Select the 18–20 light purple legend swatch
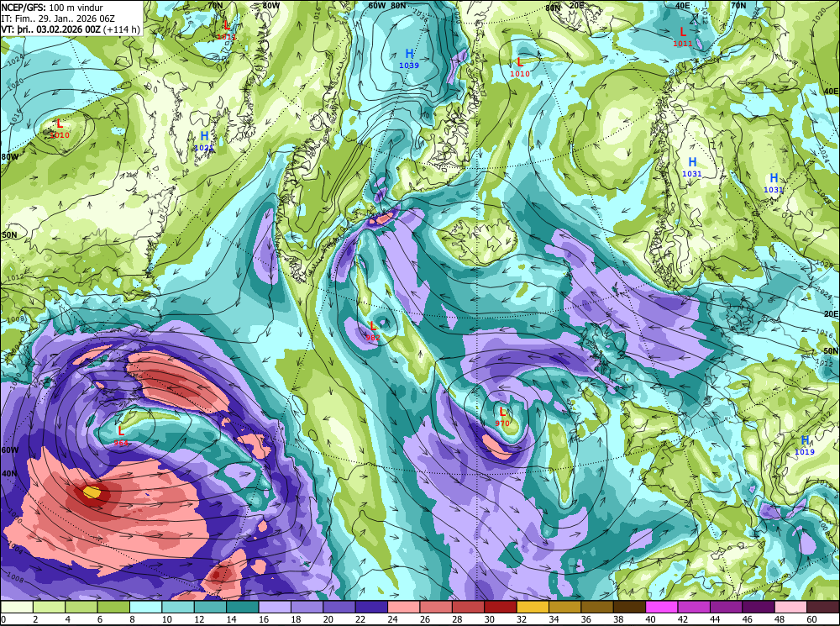 click(307, 607)
